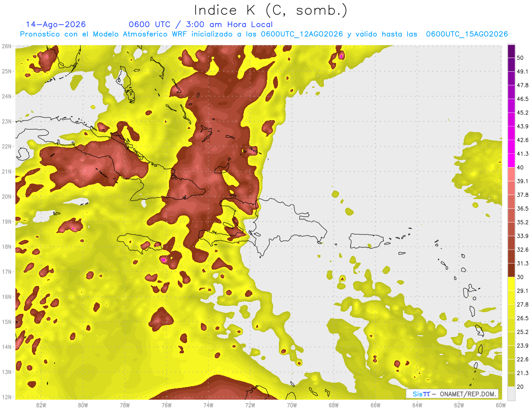This screenshot has width=532, height=411.
Task: Click the colorbar value "26.5"
Action: 523,318
